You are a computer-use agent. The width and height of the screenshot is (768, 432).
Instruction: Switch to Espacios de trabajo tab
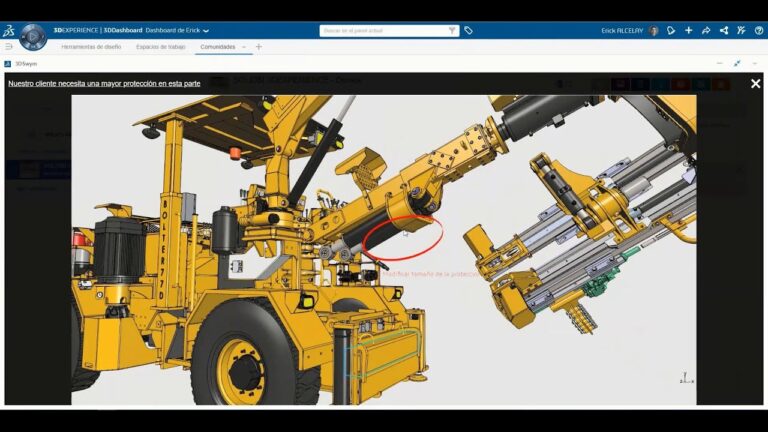tap(161, 47)
